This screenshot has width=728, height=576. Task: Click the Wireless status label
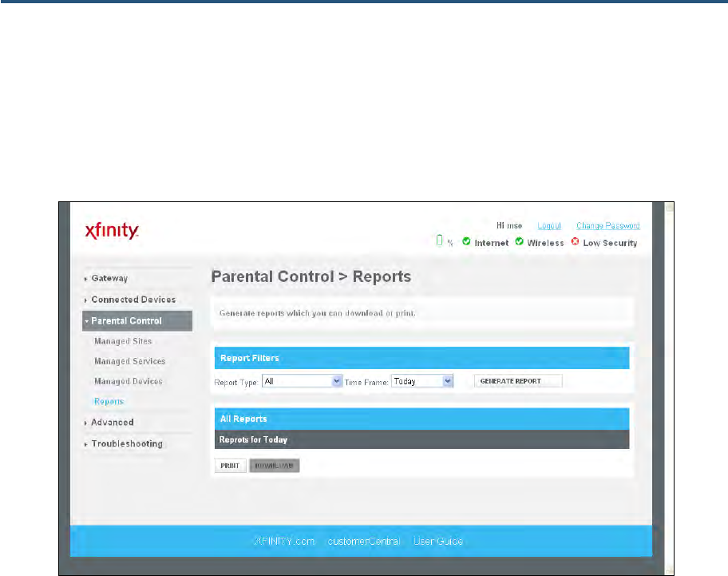545,243
